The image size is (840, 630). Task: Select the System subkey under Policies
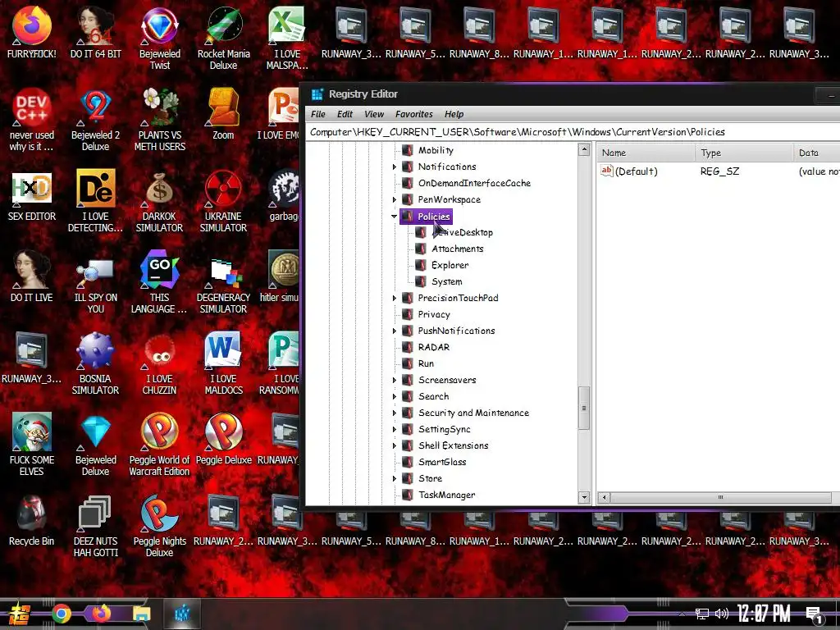(x=447, y=282)
